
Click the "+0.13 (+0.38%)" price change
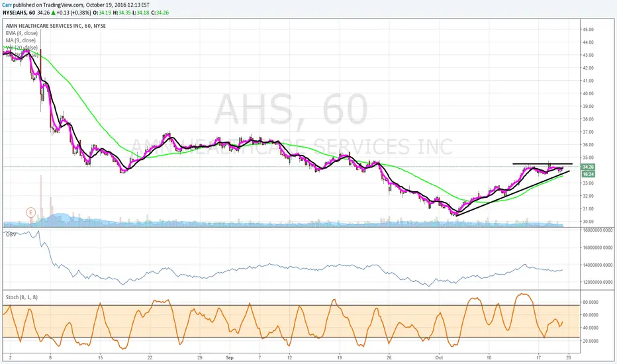[73, 13]
